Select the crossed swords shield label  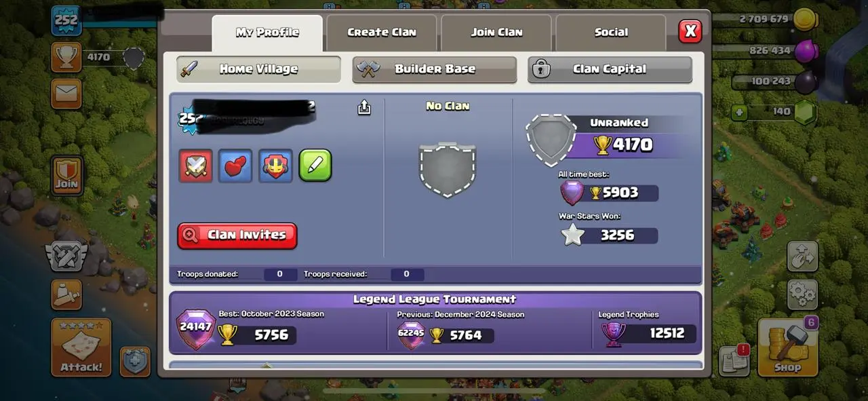(196, 166)
